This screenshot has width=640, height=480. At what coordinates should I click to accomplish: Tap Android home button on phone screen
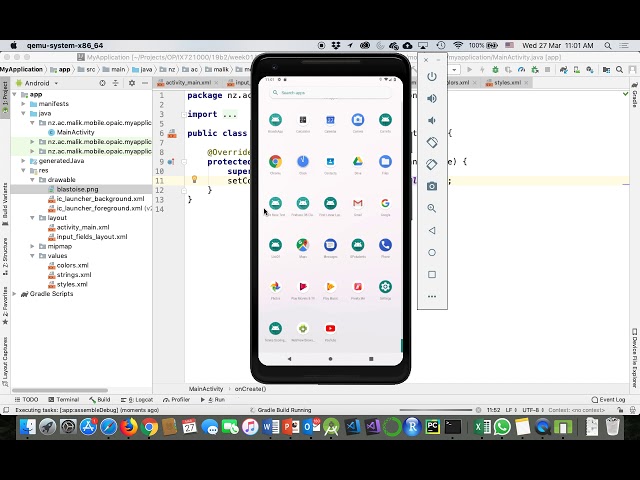[x=330, y=359]
